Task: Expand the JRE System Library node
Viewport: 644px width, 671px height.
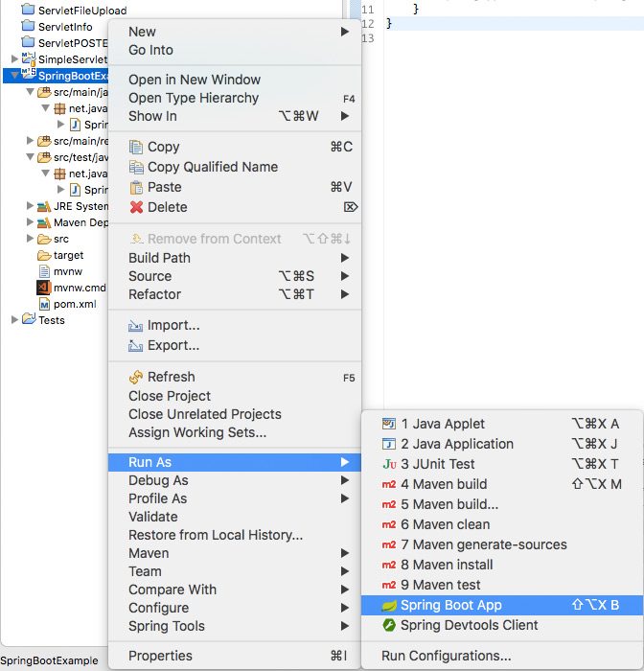Action: (x=30, y=206)
